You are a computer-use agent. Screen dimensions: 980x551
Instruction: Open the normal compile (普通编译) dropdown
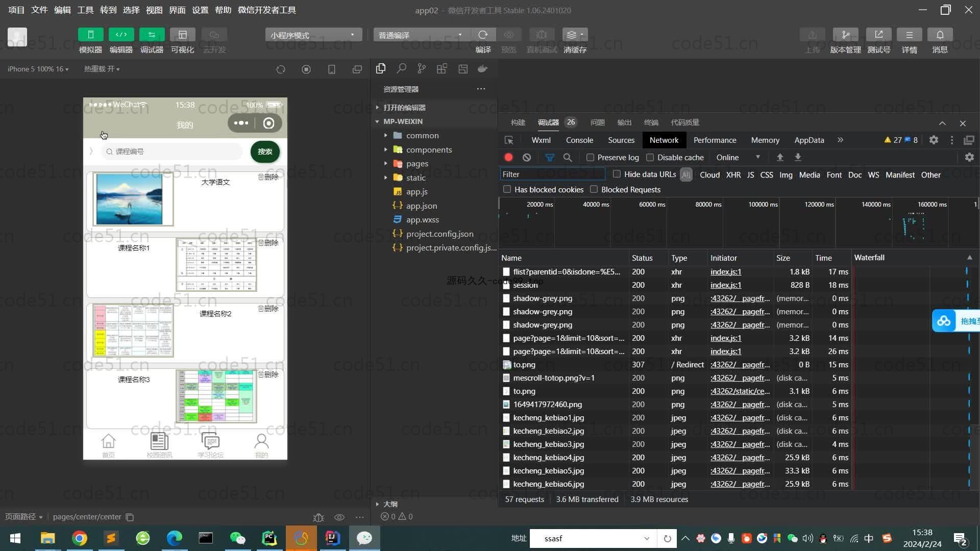click(x=422, y=35)
